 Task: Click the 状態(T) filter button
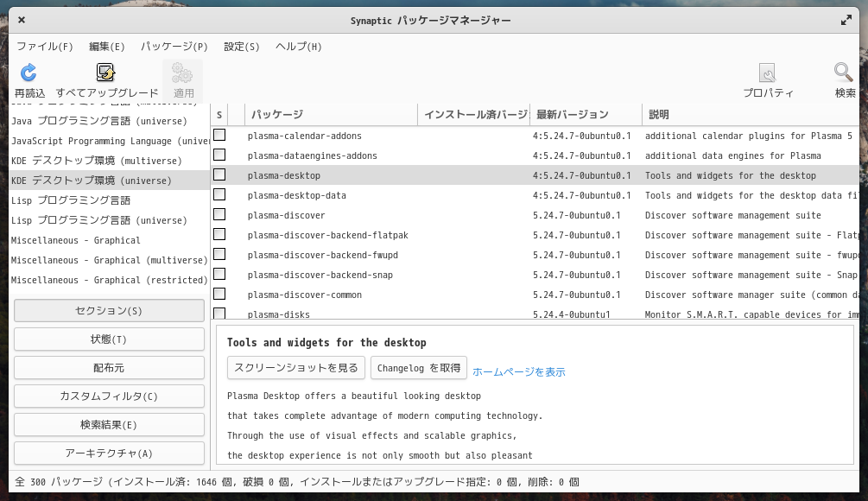(109, 339)
